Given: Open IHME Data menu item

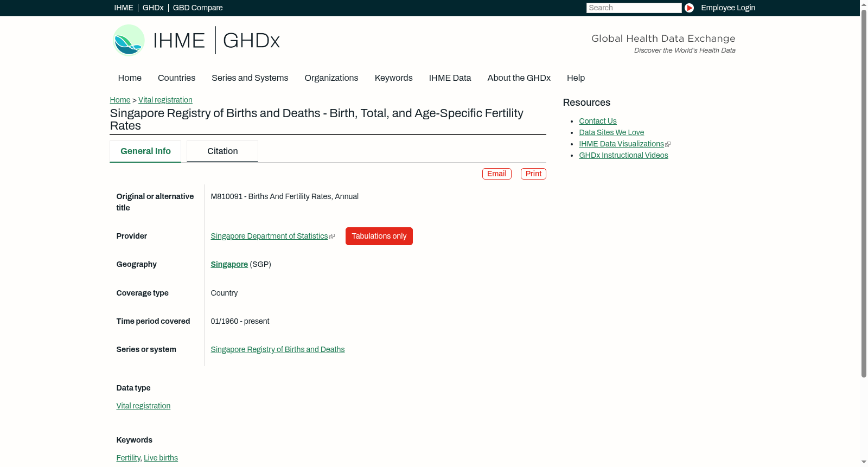Looking at the screenshot, I should click(x=450, y=78).
